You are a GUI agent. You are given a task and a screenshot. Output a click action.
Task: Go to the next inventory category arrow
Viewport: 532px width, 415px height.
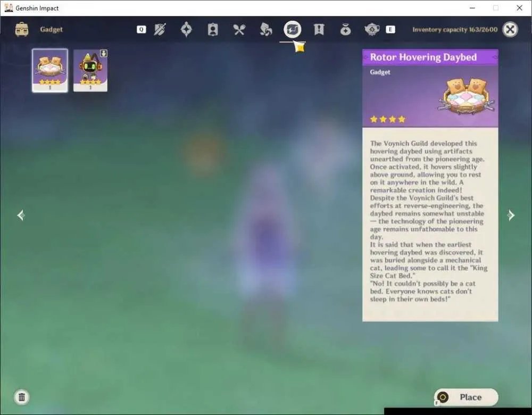pos(511,215)
